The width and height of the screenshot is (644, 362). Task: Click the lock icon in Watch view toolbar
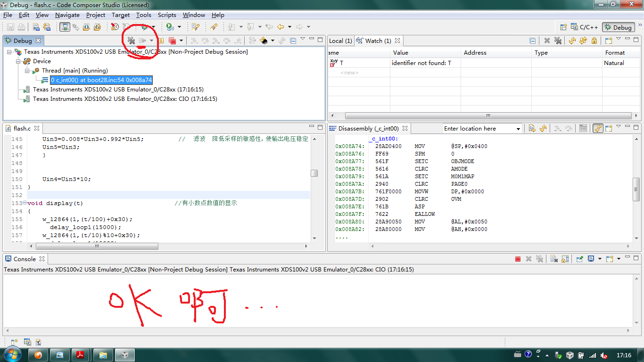pyautogui.click(x=594, y=41)
